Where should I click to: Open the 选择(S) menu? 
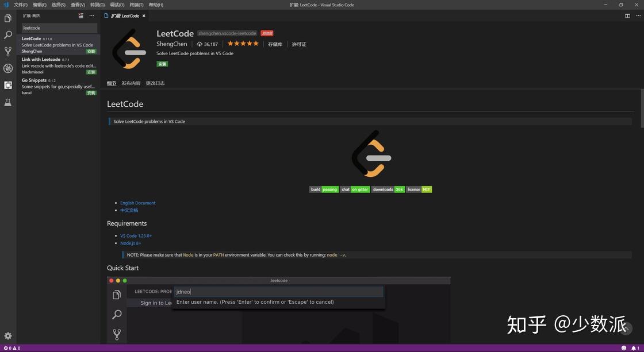pyautogui.click(x=58, y=5)
